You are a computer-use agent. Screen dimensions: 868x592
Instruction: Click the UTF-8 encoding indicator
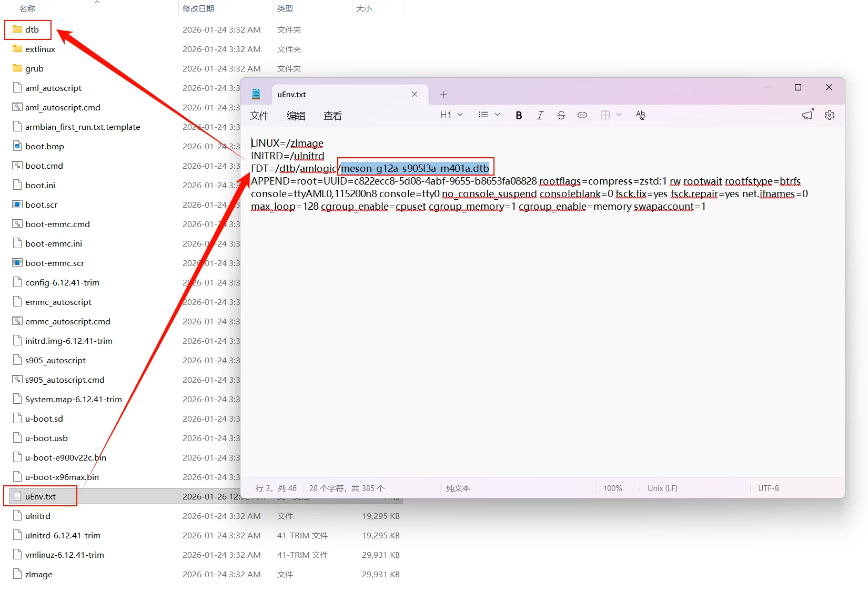768,488
